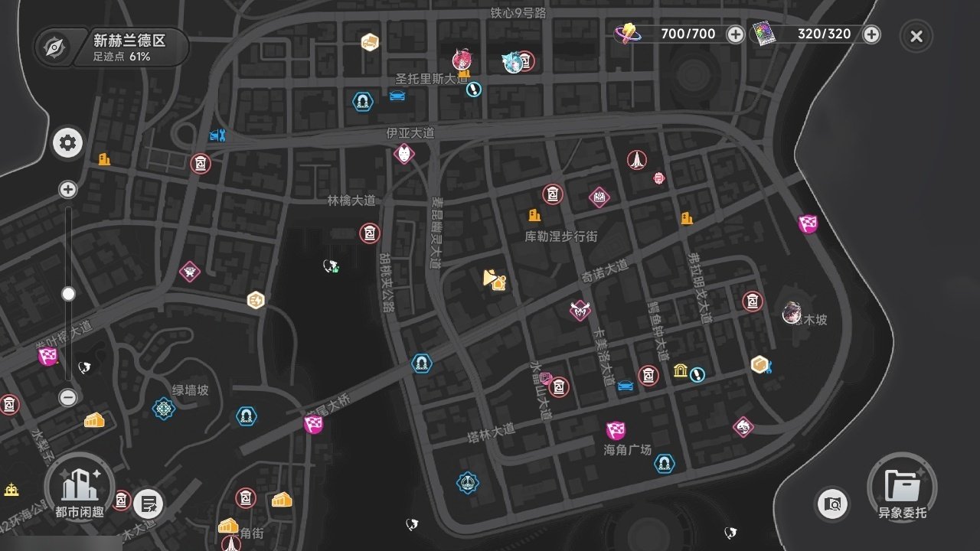Zoom out with the minus button below the slider
The image size is (980, 551).
pyautogui.click(x=68, y=397)
